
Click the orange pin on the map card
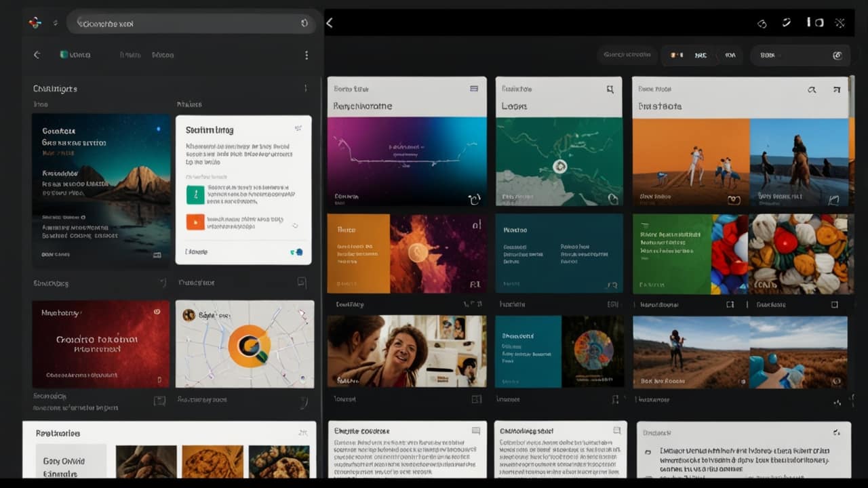(249, 346)
